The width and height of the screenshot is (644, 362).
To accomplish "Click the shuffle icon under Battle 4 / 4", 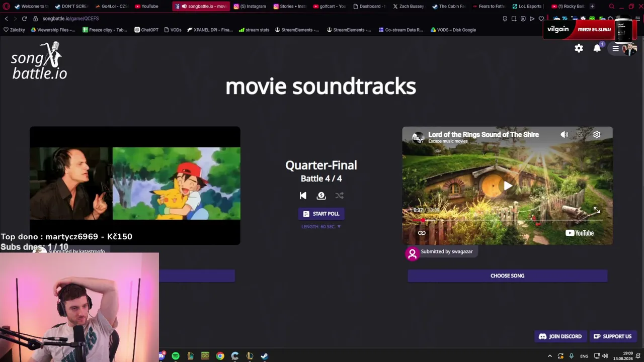I will tap(340, 196).
